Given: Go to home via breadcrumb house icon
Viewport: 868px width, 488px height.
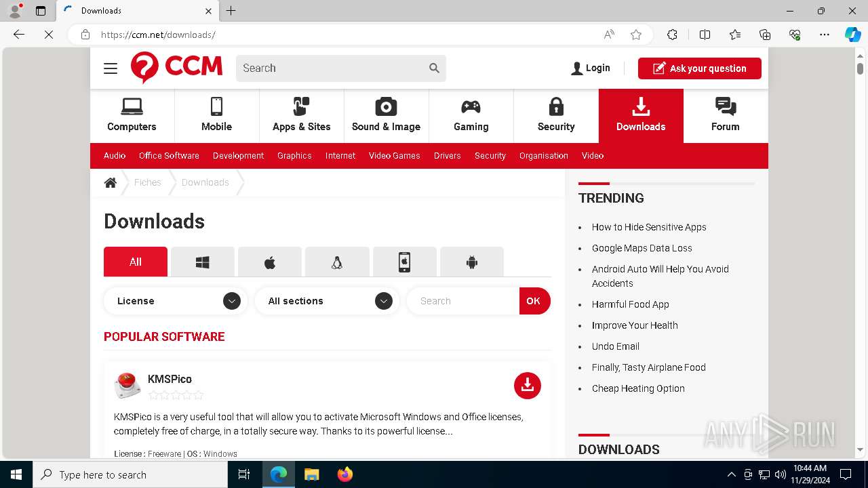Looking at the screenshot, I should (111, 182).
